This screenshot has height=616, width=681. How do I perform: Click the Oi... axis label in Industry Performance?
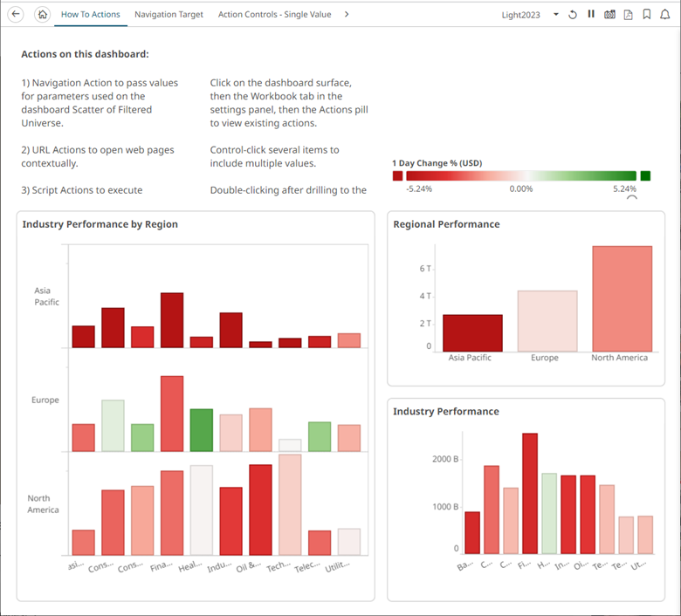pos(581,565)
